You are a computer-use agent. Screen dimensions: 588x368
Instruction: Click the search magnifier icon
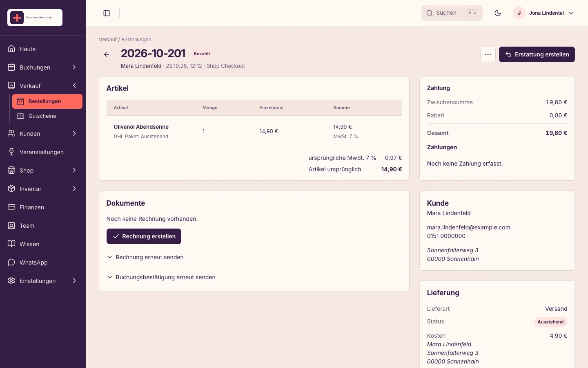[430, 13]
